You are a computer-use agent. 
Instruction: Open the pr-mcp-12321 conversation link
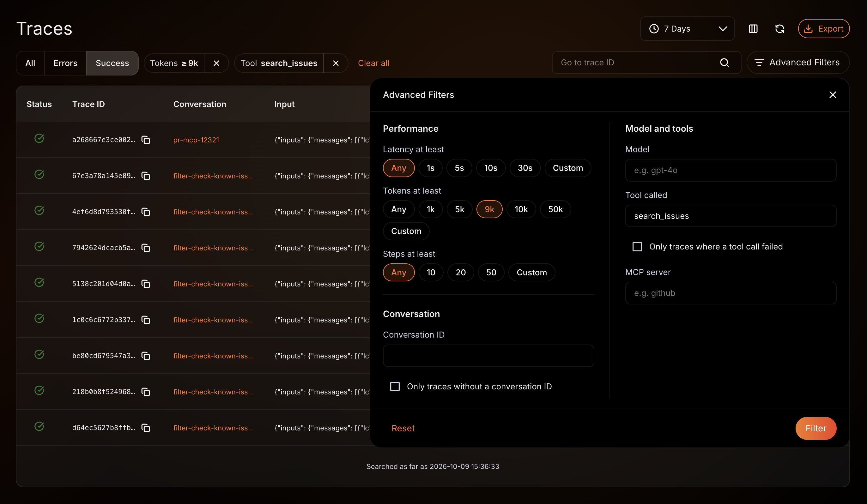coord(196,140)
